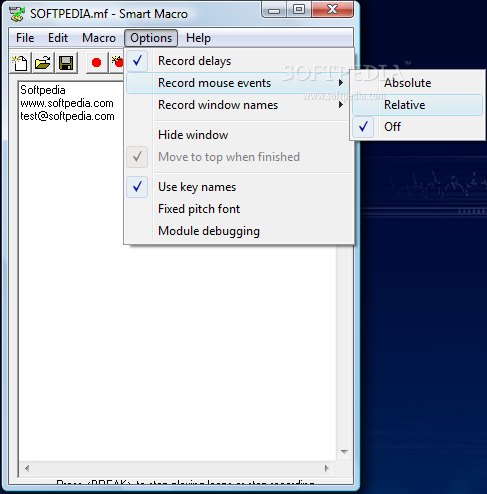Screen dimensions: 487x494
Task: Start recording with the red circle icon
Action: click(x=97, y=63)
